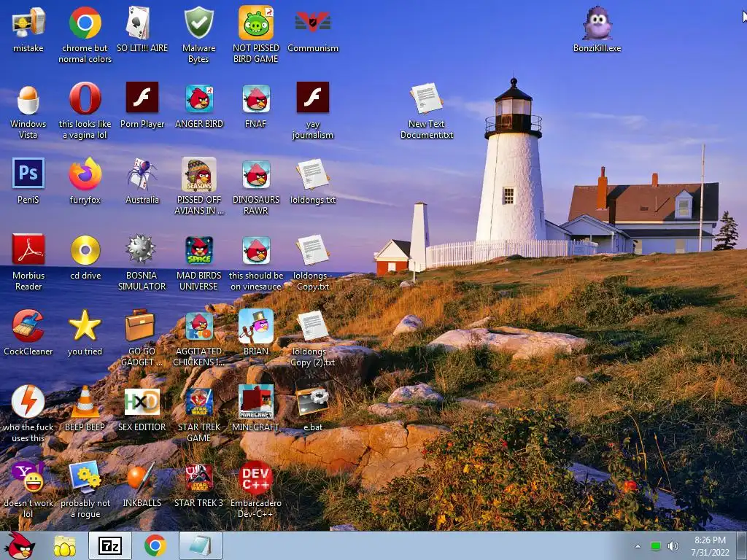747x560 pixels.
Task: Open 'who the fuck uses this' lightning icon
Action: point(28,402)
